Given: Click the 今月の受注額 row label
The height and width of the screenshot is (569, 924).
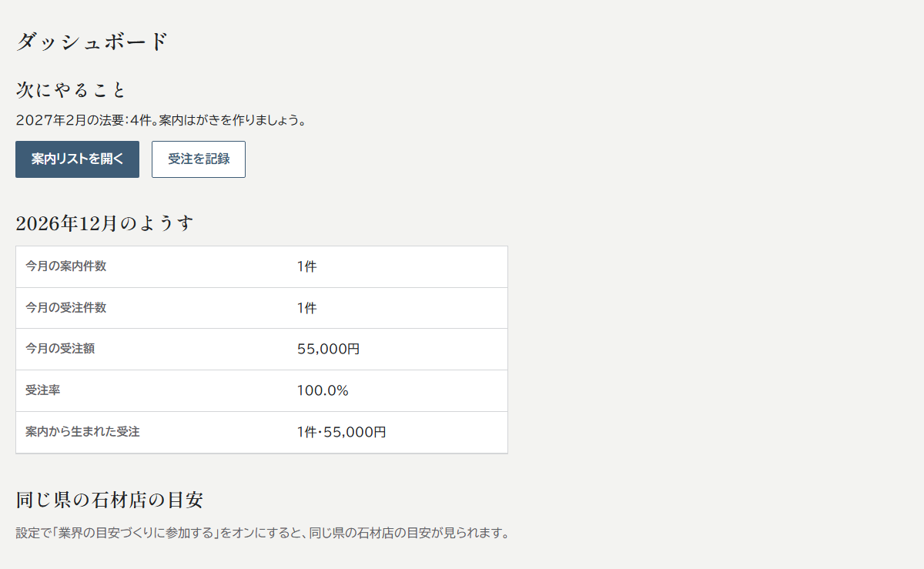Looking at the screenshot, I should [60, 349].
